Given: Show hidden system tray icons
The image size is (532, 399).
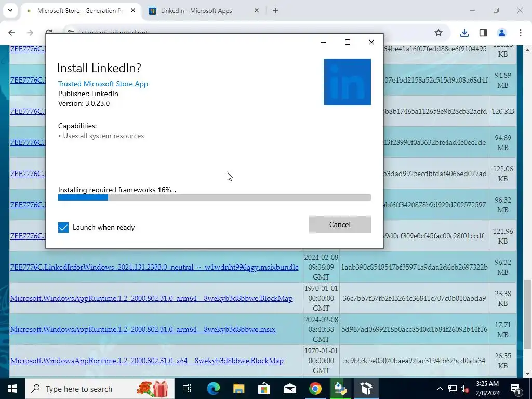Looking at the screenshot, I should point(440,389).
